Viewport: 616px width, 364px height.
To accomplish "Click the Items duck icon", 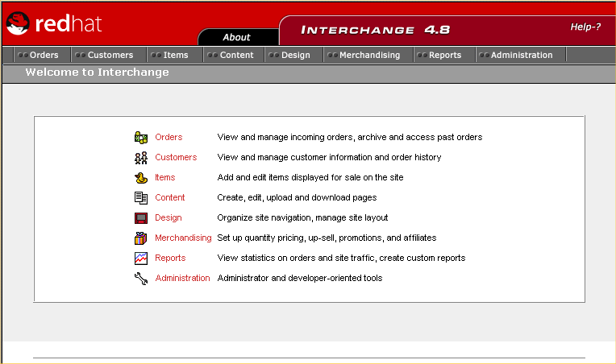I will [141, 178].
